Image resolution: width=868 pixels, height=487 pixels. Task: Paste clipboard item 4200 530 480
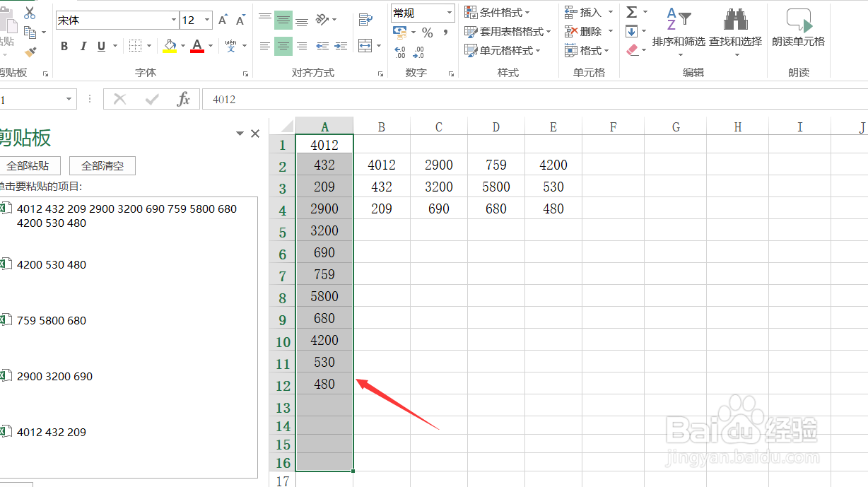pos(52,265)
